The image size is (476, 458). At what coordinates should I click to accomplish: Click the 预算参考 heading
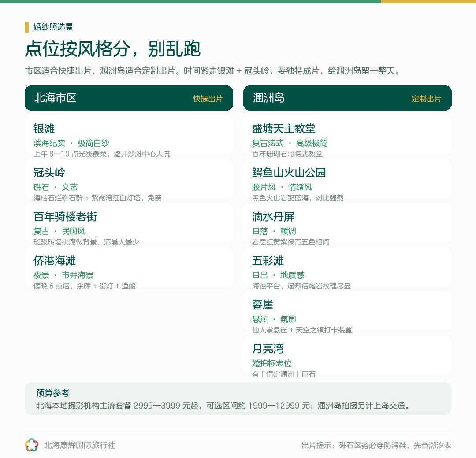[x=53, y=393]
